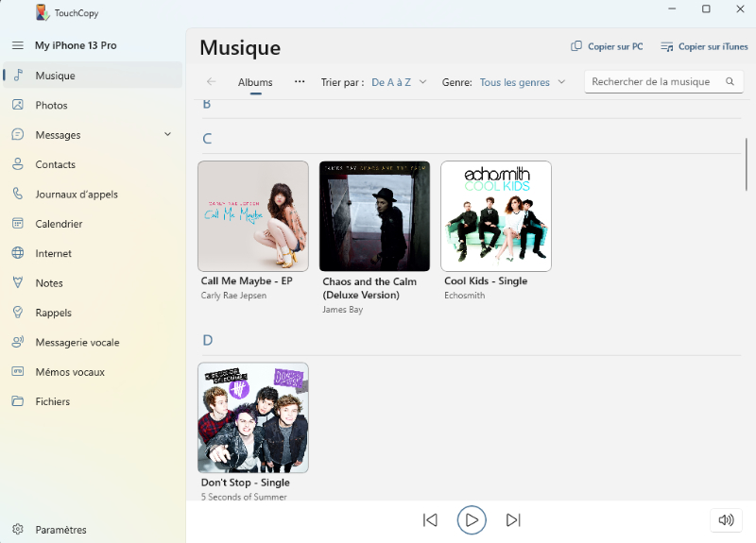The height and width of the screenshot is (543, 756).
Task: Click My iPhone 13 Pro device name
Action: [x=76, y=45]
